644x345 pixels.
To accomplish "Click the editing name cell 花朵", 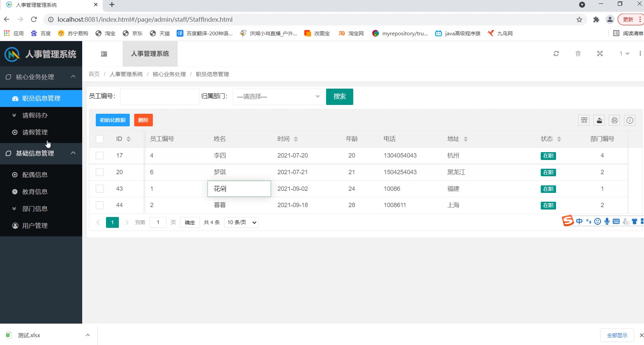I will pos(239,189).
